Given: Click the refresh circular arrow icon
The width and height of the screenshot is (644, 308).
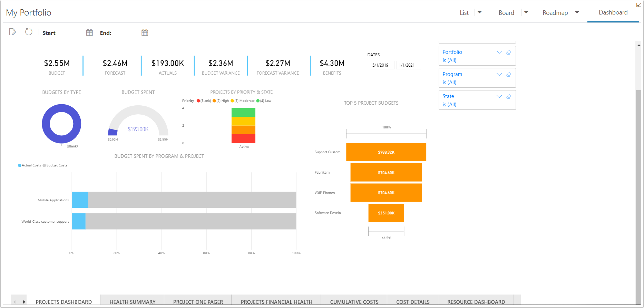Looking at the screenshot, I should pyautogui.click(x=29, y=32).
